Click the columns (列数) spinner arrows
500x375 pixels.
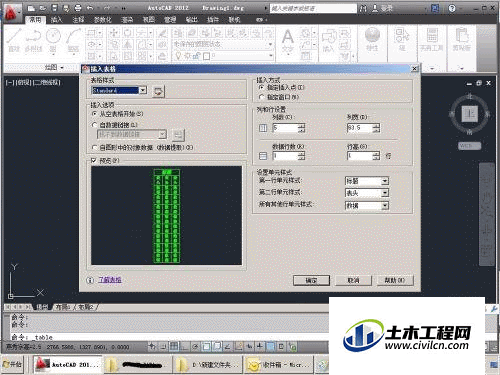(x=301, y=128)
